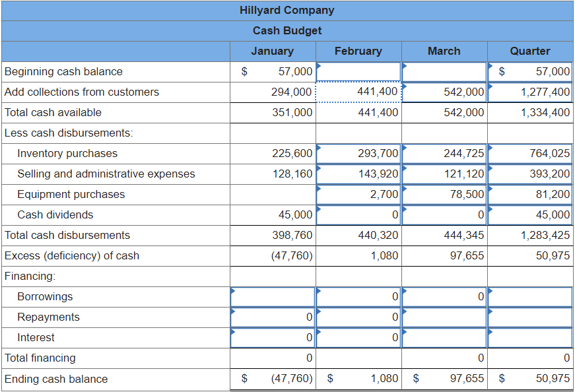The width and height of the screenshot is (575, 392).
Task: Click the March Repayments input cell
Action: pyautogui.click(x=444, y=317)
